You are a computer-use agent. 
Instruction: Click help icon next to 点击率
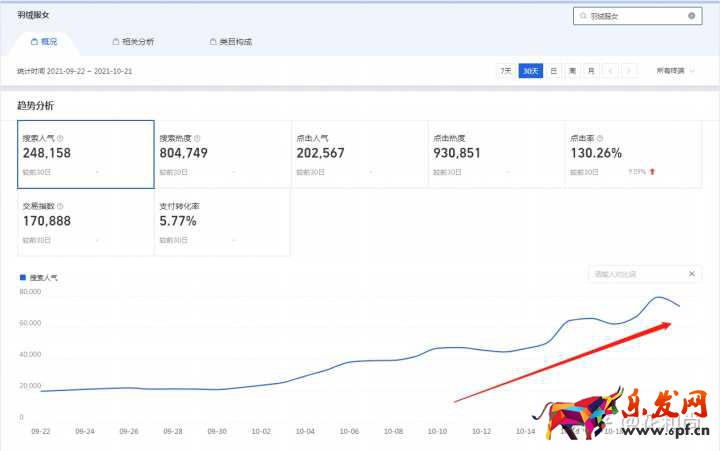(600, 139)
